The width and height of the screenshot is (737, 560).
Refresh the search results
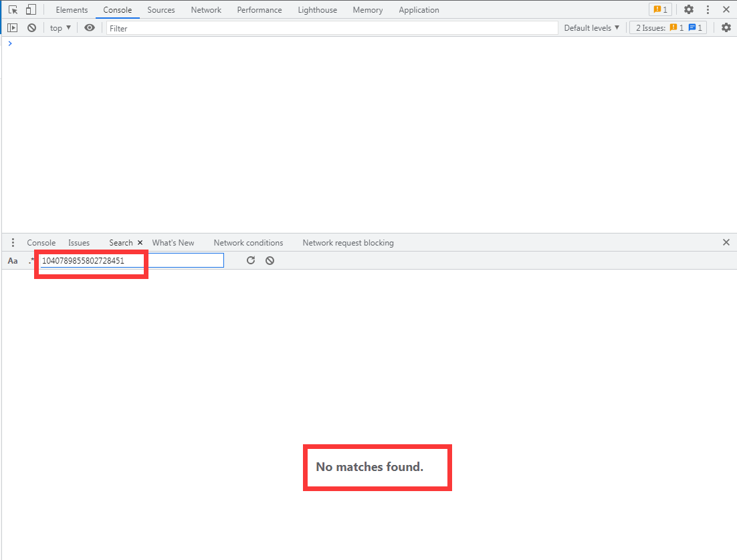251,260
